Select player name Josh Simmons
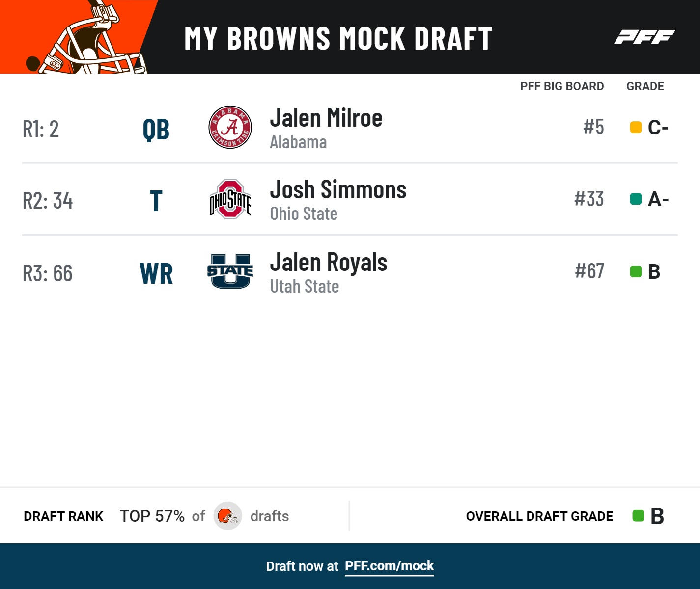 click(338, 190)
